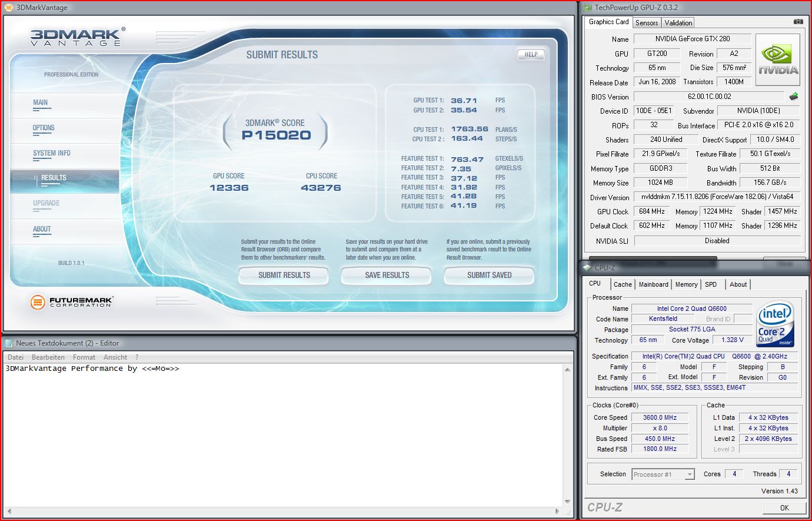Open the Datei menu in Editor
This screenshot has width=812, height=521.
pos(16,357)
